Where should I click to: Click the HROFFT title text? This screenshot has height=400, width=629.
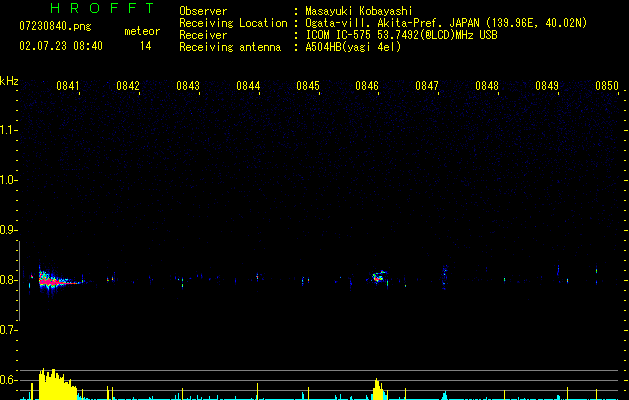[x=102, y=8]
